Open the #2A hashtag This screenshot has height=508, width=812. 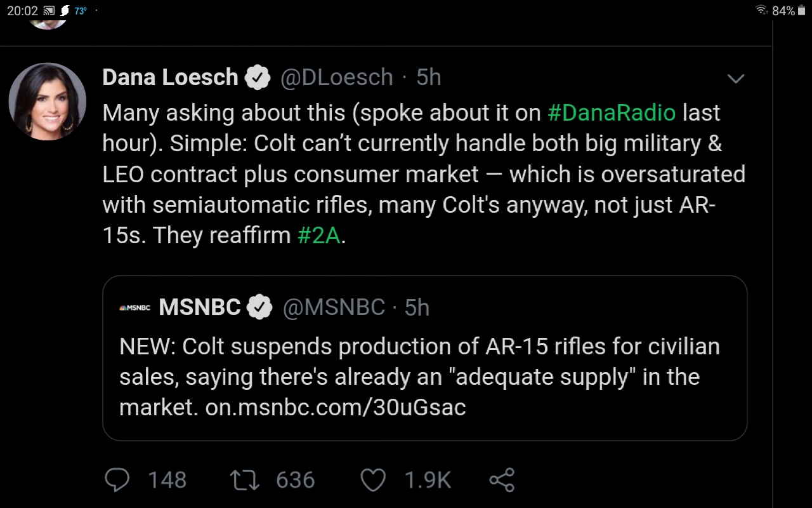(318, 236)
